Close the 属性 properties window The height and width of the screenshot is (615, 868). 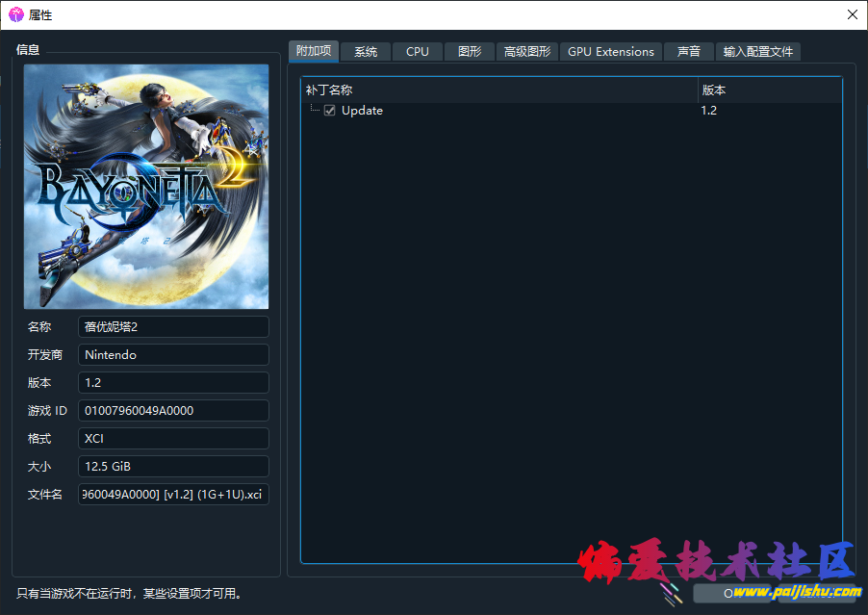852,14
